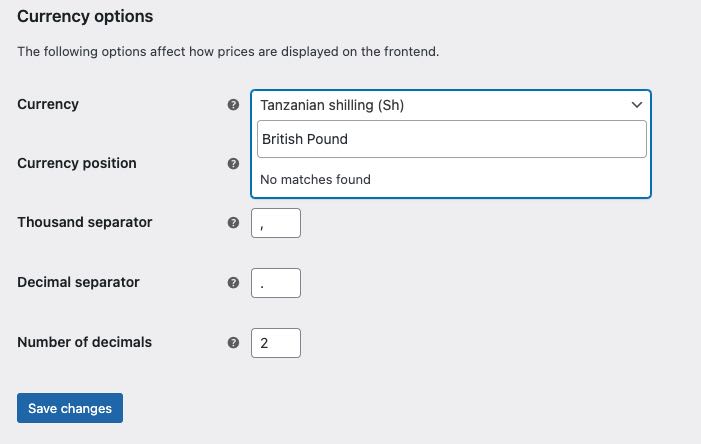The width and height of the screenshot is (701, 444).
Task: Focus the currency search box containing British Pound
Action: 451,139
